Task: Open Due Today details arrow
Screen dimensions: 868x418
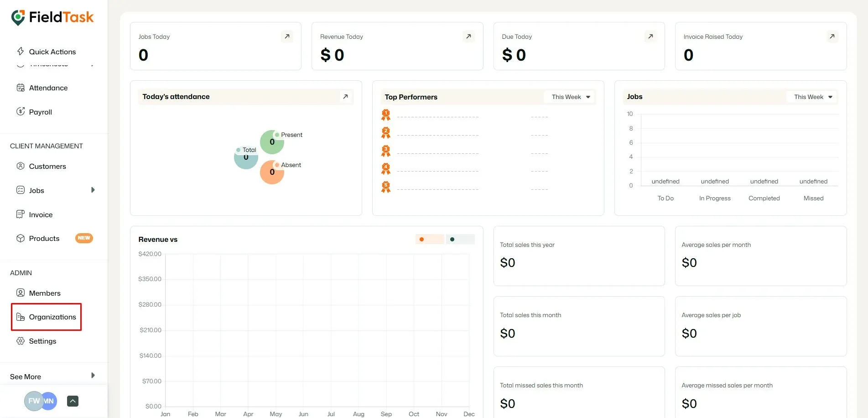Action: pyautogui.click(x=650, y=37)
